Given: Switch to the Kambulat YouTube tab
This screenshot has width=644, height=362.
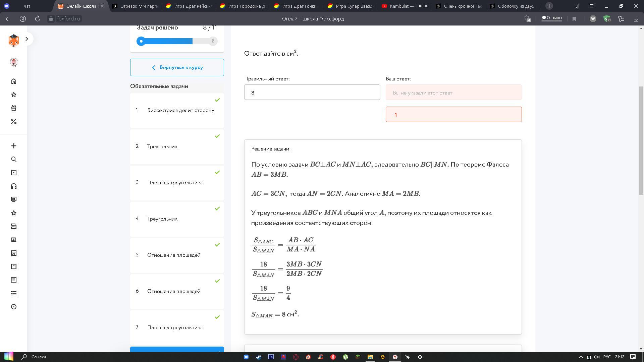Looking at the screenshot, I should 401,6.
